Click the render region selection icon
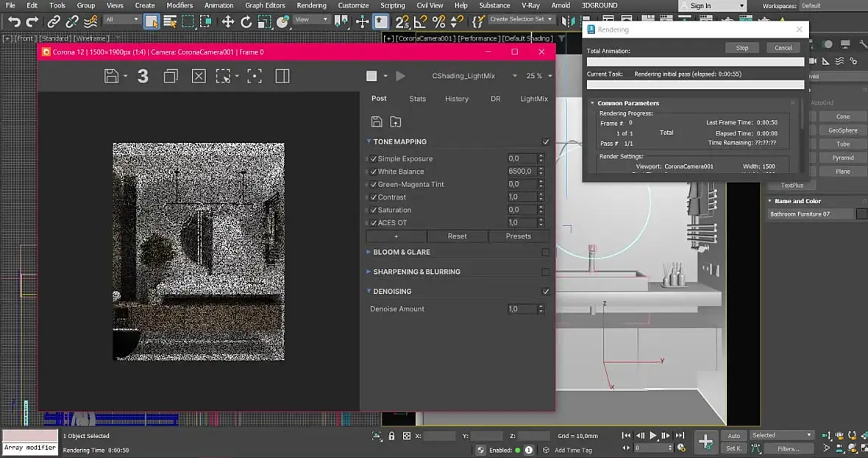The image size is (868, 458). click(x=224, y=76)
